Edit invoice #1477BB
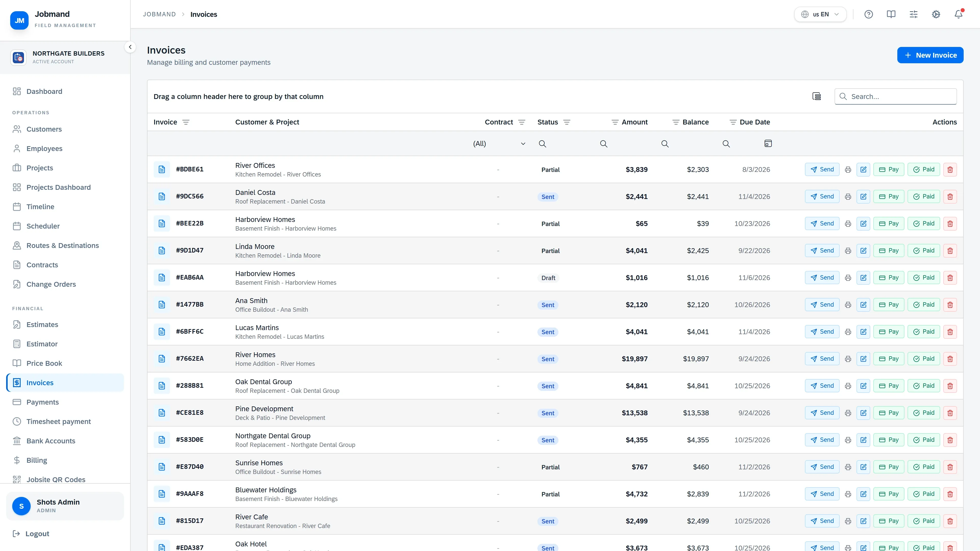This screenshot has height=551, width=980. (863, 305)
